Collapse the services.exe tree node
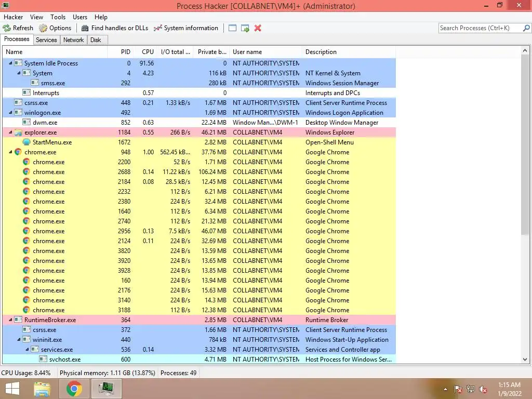532x399 pixels. pyautogui.click(x=27, y=349)
